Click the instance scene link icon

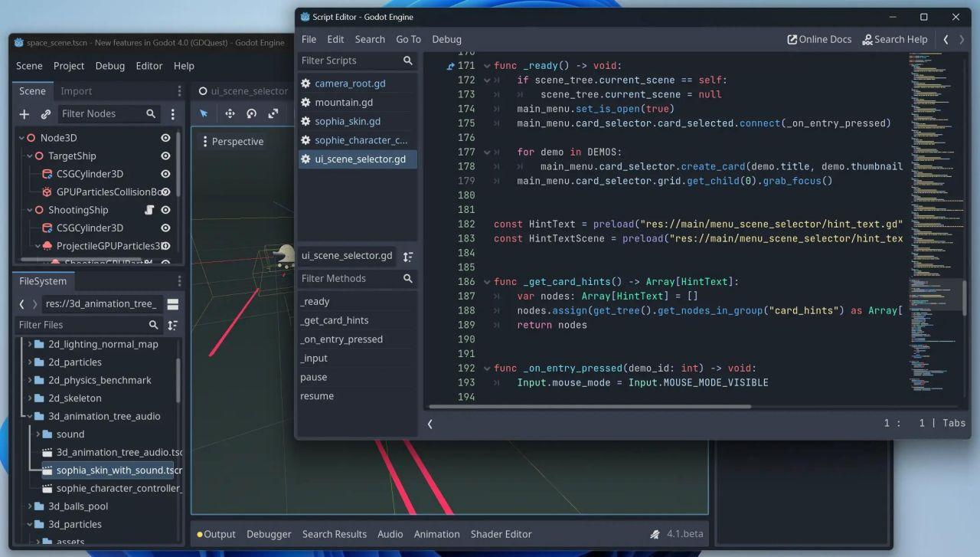click(x=45, y=114)
